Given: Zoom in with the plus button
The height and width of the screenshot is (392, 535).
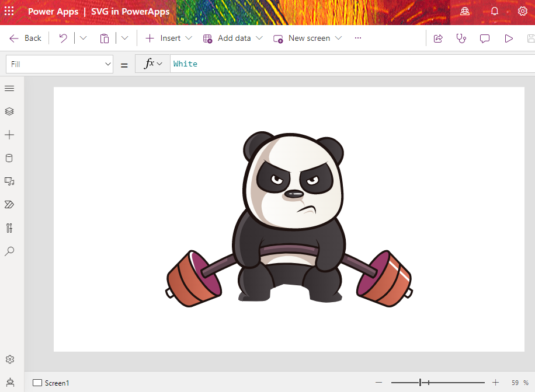Looking at the screenshot, I should pyautogui.click(x=495, y=383).
